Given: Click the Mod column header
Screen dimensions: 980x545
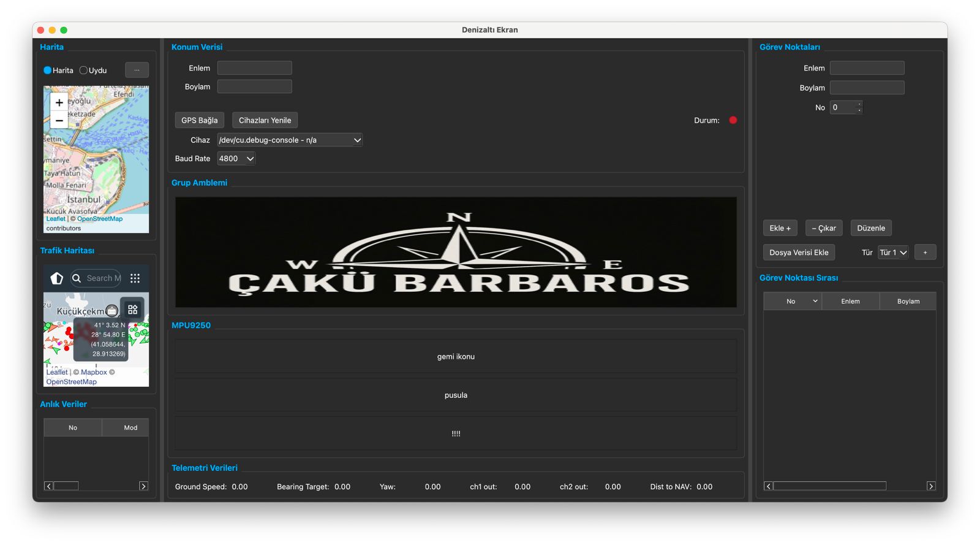Looking at the screenshot, I should pyautogui.click(x=130, y=428).
